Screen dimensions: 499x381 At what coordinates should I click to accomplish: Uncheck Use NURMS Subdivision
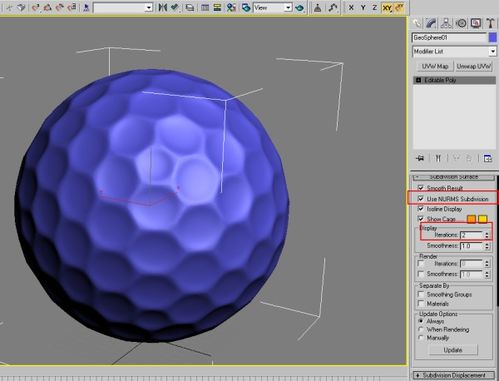tap(421, 199)
